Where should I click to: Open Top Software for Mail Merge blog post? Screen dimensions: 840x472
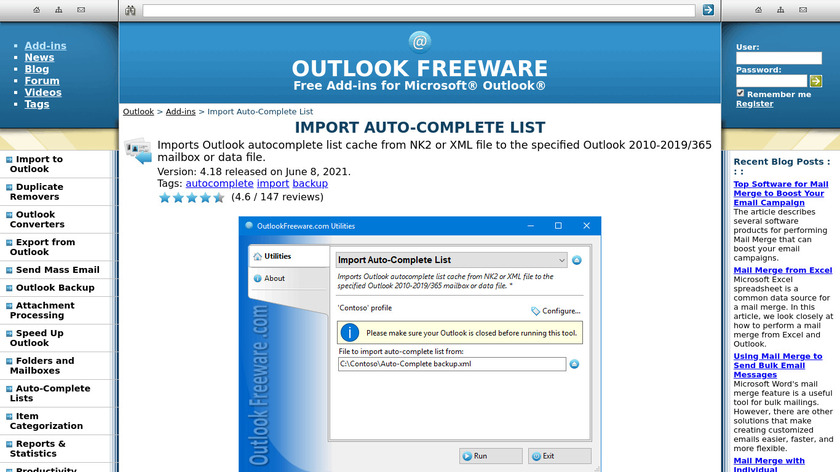pos(781,193)
